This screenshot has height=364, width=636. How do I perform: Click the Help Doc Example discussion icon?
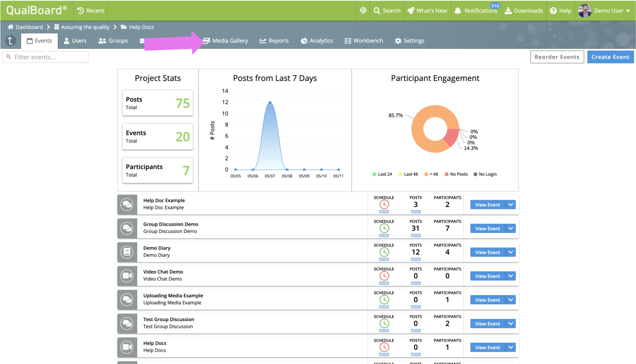(x=127, y=204)
